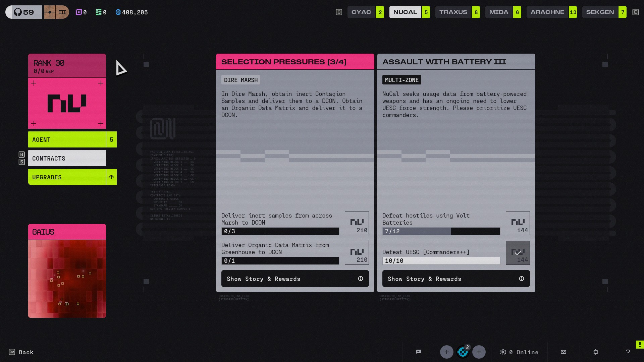644x362 pixels.
Task: Click the completed Defeat UESC Commanders checkmark
Action: (x=518, y=253)
